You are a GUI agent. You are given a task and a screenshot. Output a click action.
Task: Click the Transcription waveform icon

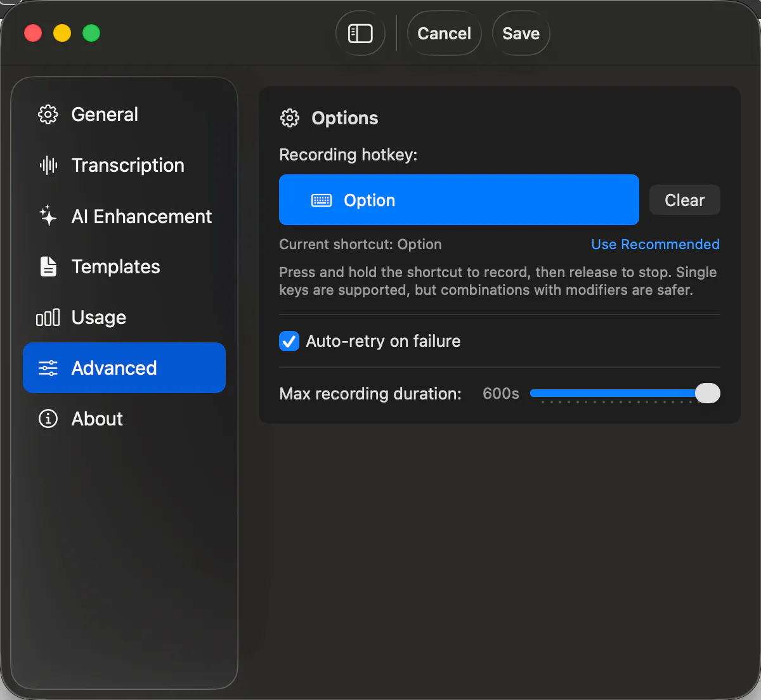(48, 165)
